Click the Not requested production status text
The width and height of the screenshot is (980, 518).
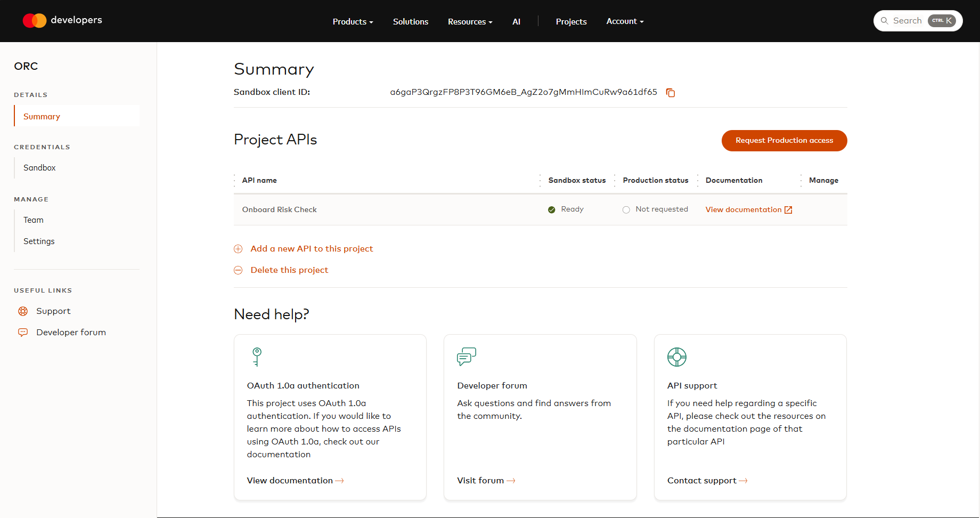coord(661,209)
